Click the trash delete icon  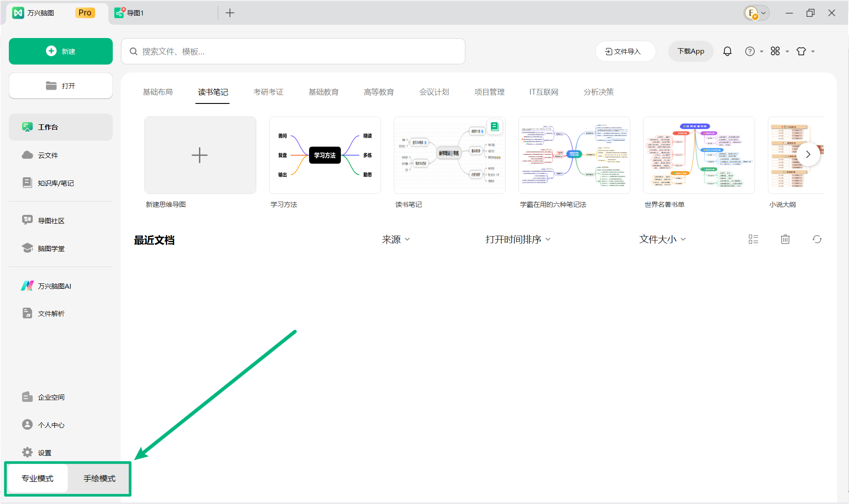click(785, 239)
